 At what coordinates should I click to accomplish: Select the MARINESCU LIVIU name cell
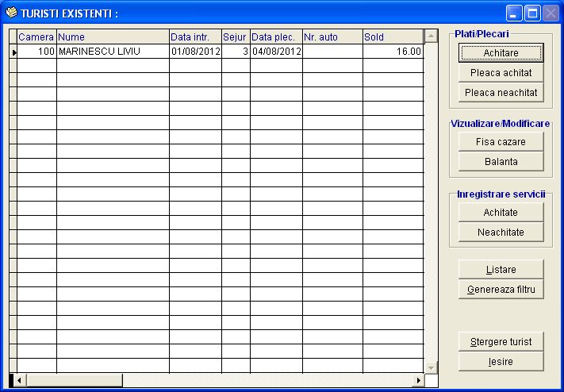click(113, 52)
